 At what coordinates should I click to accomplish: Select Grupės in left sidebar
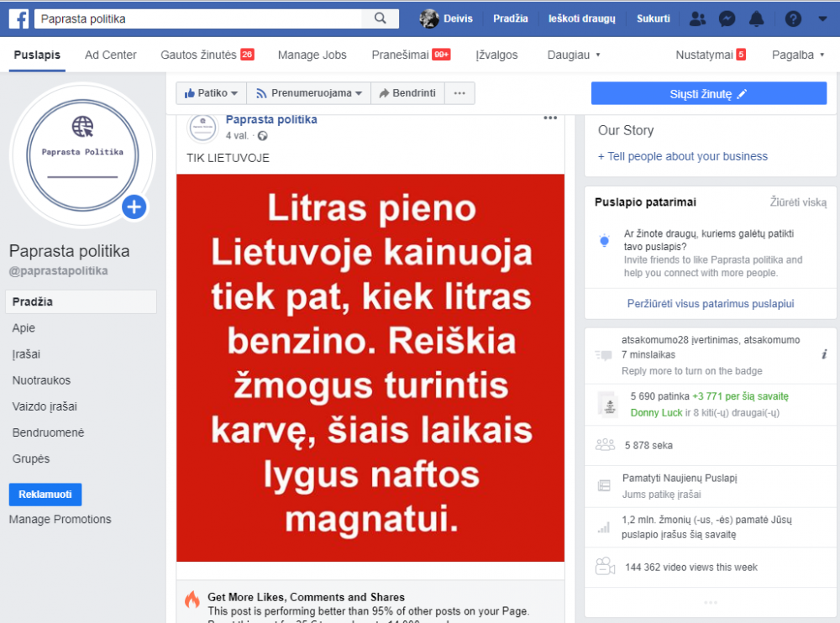click(30, 458)
